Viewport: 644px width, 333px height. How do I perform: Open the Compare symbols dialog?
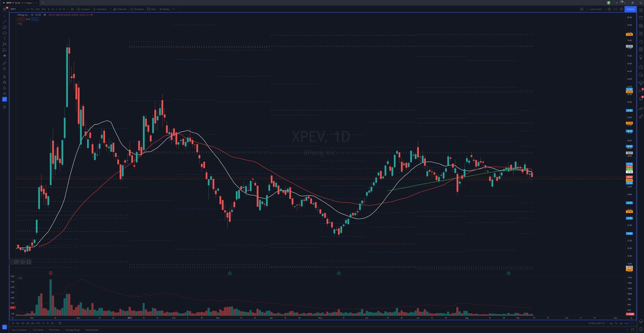[x=83, y=9]
